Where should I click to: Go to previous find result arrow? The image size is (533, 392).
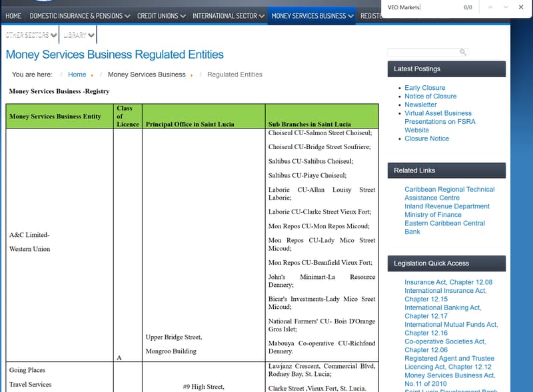click(490, 7)
